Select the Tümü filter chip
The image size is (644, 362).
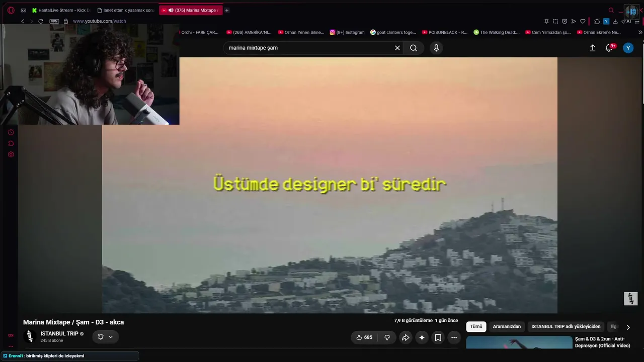(476, 327)
